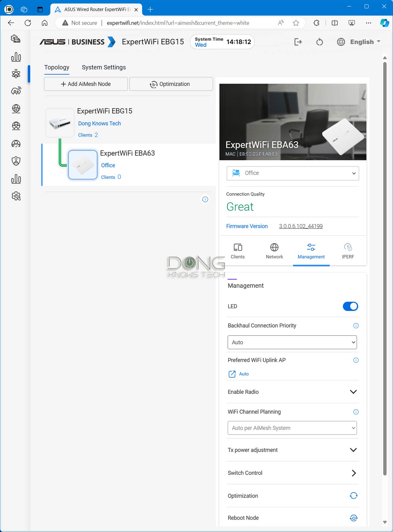
Task: Open the Network tab of node
Action: point(274,251)
